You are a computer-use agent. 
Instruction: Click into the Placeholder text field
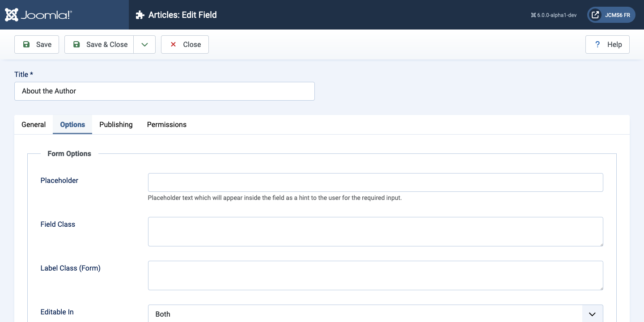pyautogui.click(x=376, y=182)
